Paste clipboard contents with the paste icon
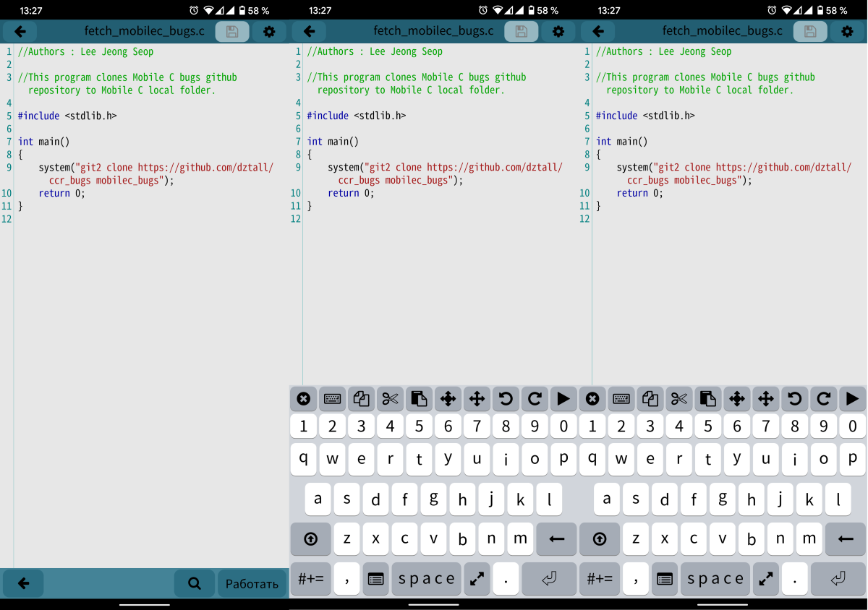This screenshot has width=868, height=610. (419, 398)
